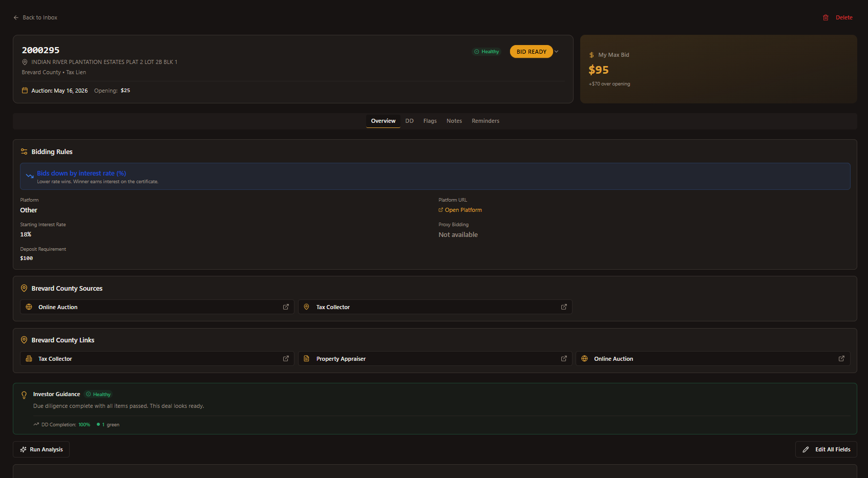Click document icon in Property Appraiser row

coord(307,359)
